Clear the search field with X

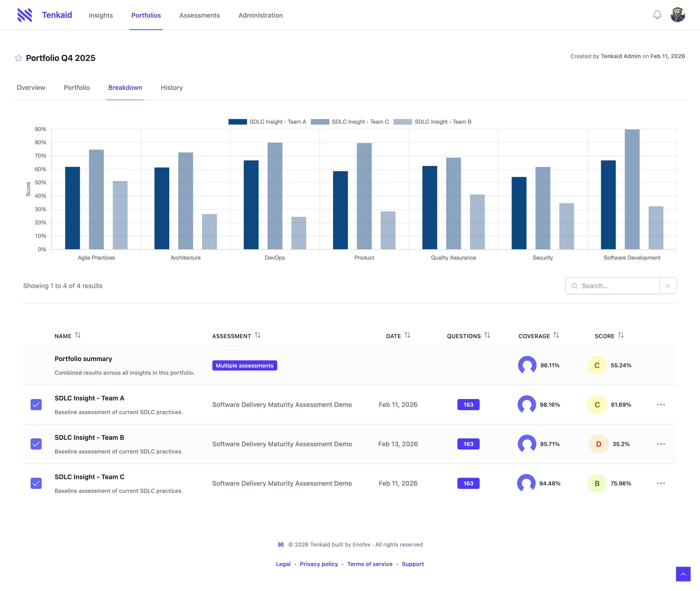tap(668, 286)
